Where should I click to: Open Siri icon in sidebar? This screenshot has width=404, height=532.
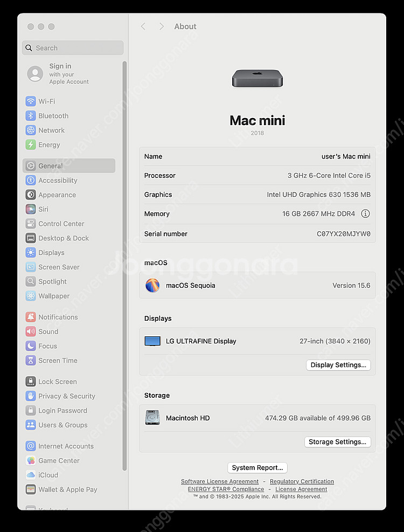point(31,209)
